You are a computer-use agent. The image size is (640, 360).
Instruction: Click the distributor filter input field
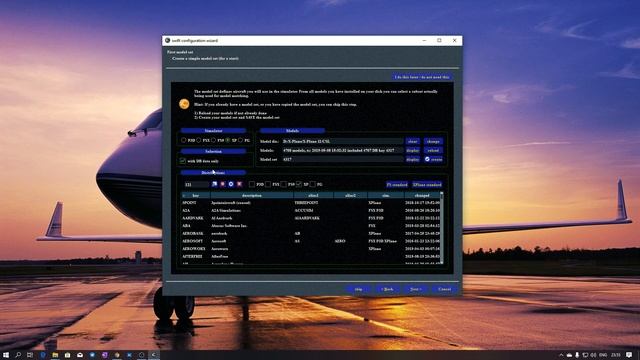(x=196, y=184)
